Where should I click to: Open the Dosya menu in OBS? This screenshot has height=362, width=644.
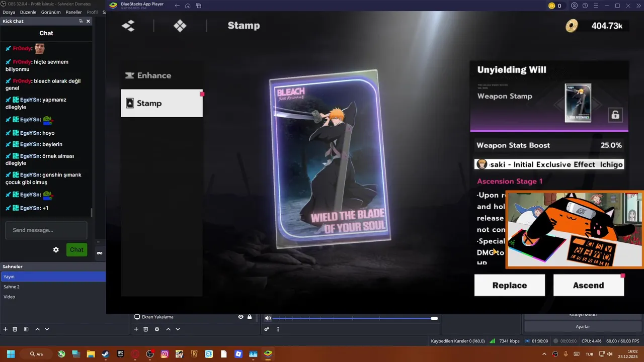pos(9,12)
